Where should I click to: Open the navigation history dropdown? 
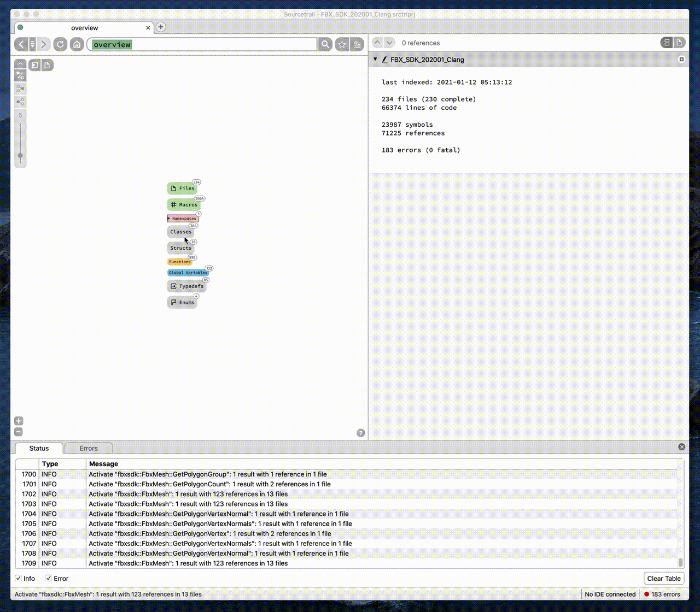point(32,44)
